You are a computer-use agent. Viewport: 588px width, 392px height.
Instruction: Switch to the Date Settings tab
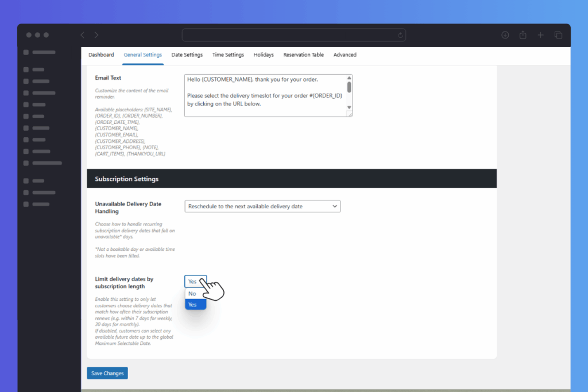click(187, 55)
